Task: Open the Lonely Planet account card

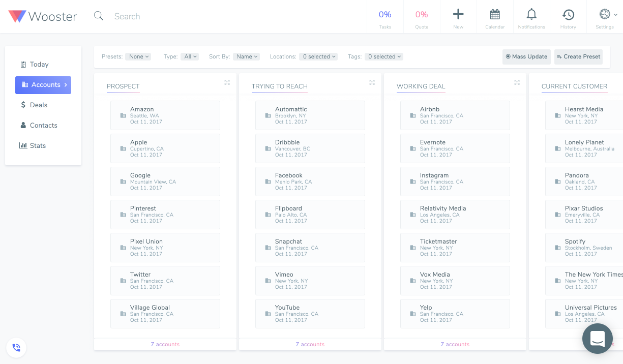Action: pos(584,148)
